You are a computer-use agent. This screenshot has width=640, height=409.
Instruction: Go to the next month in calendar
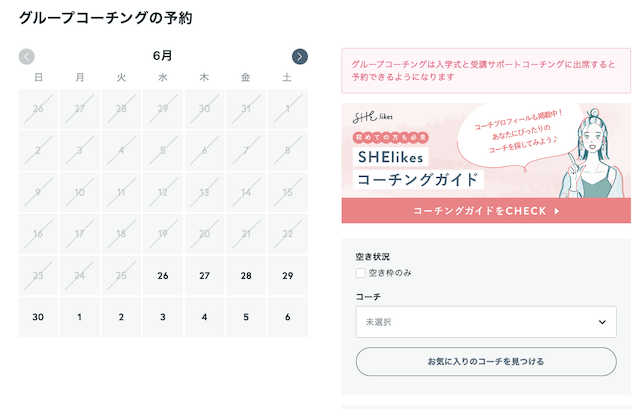click(300, 57)
